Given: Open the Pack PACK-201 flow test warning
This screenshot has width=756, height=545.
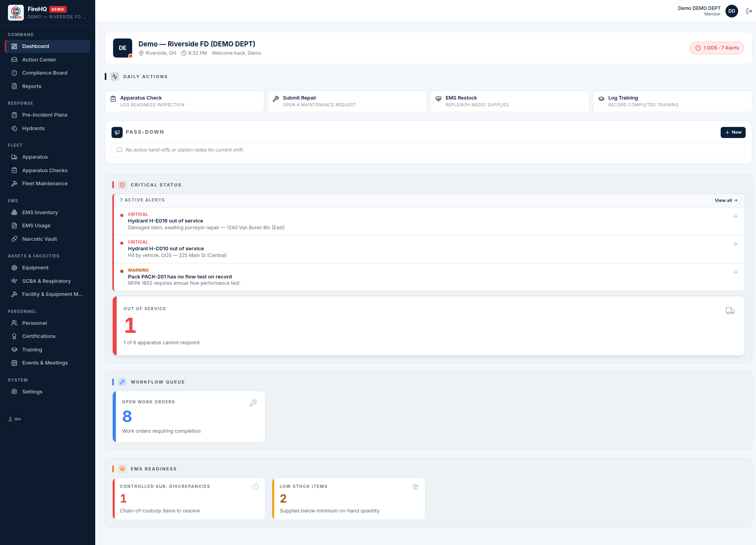Looking at the screenshot, I should [429, 277].
